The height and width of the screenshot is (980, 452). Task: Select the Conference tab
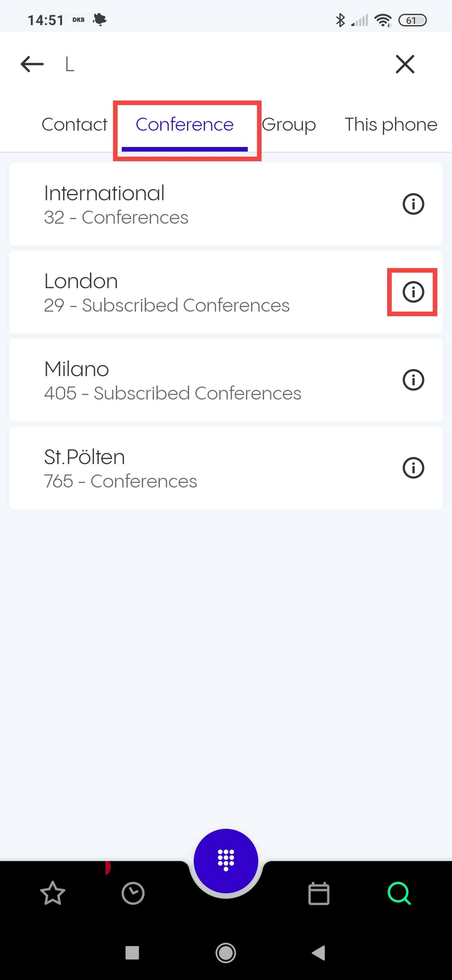(184, 125)
